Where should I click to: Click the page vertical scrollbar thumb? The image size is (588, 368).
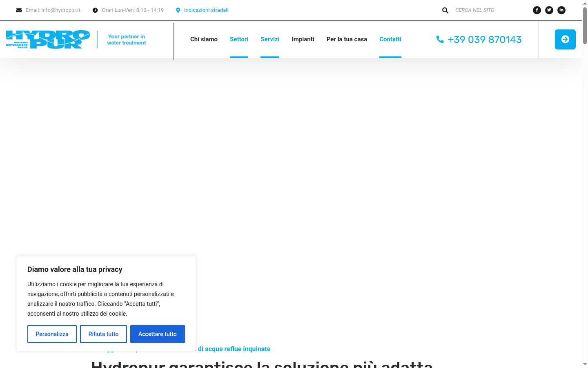point(585,25)
